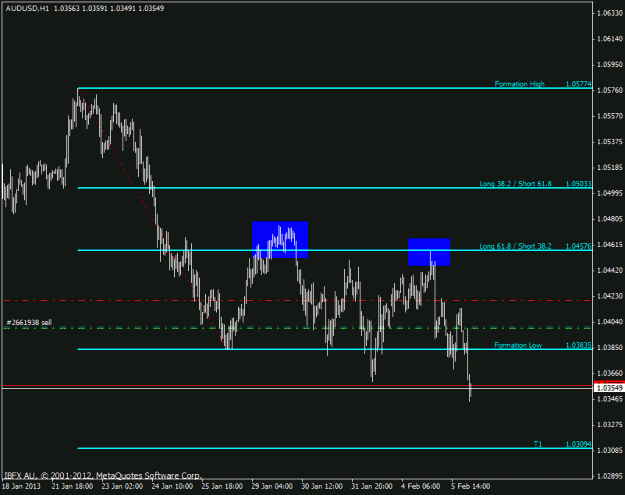Click price axis value 1.06330
The height and width of the screenshot is (495, 625).
[610, 13]
